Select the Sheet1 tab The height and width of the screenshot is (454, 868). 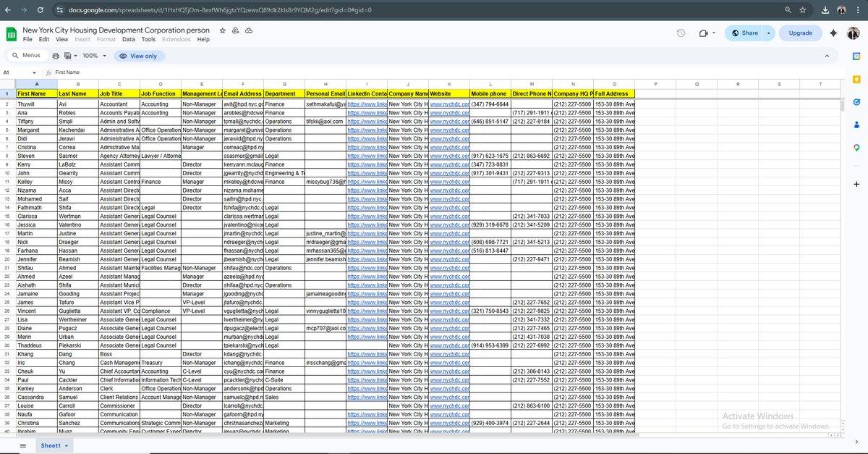coord(51,445)
